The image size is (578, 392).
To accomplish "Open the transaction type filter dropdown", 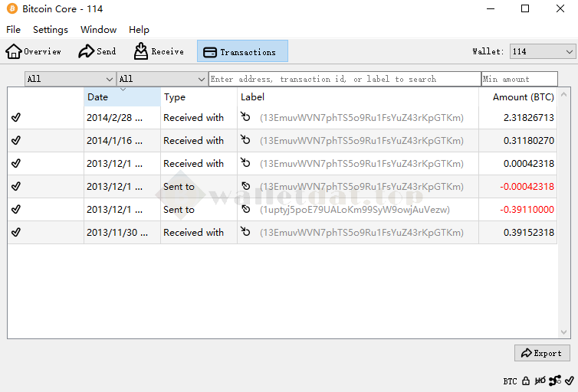I will click(x=162, y=79).
